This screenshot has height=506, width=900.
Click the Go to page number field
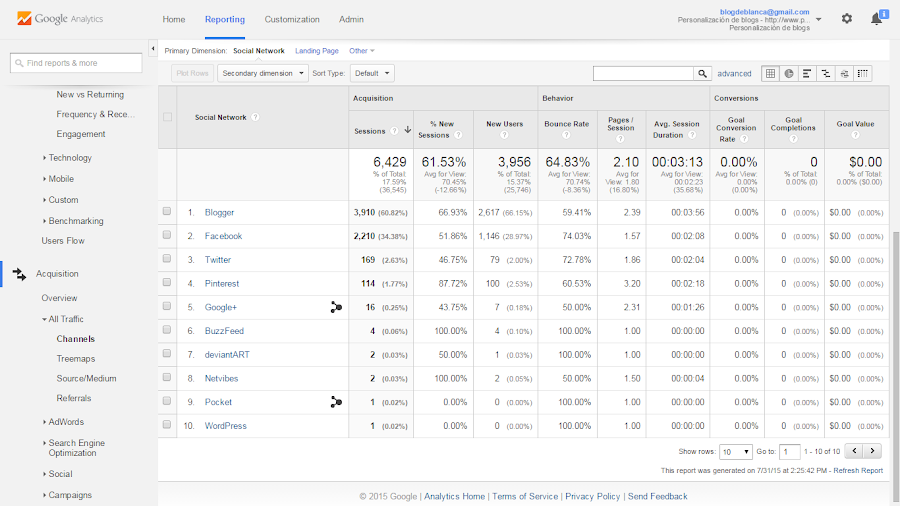(789, 452)
